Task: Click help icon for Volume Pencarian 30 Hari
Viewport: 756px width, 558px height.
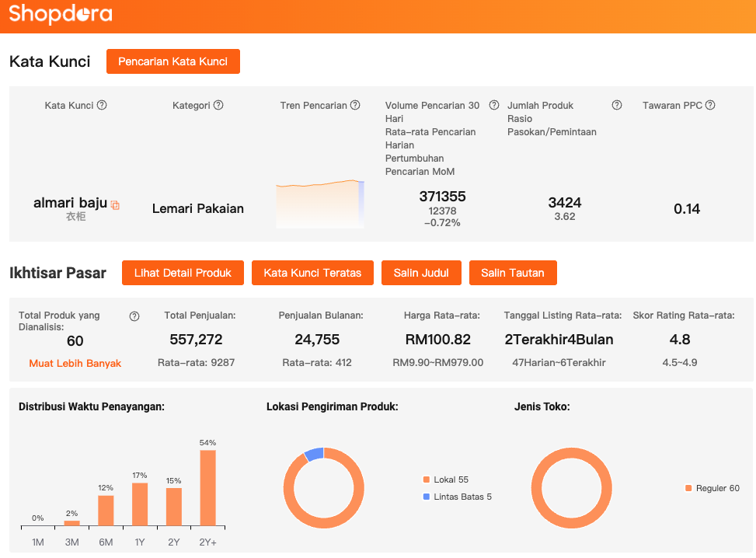Action: (x=493, y=106)
